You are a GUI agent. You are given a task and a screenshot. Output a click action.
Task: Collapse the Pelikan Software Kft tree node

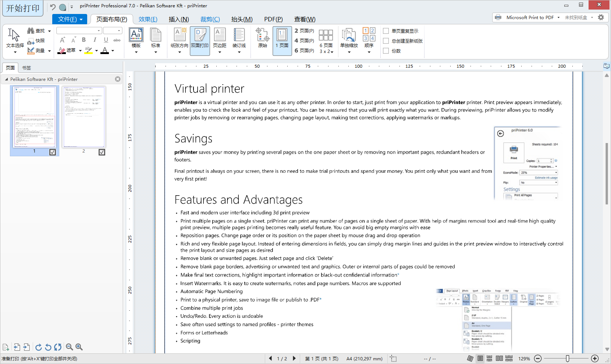pyautogui.click(x=6, y=79)
